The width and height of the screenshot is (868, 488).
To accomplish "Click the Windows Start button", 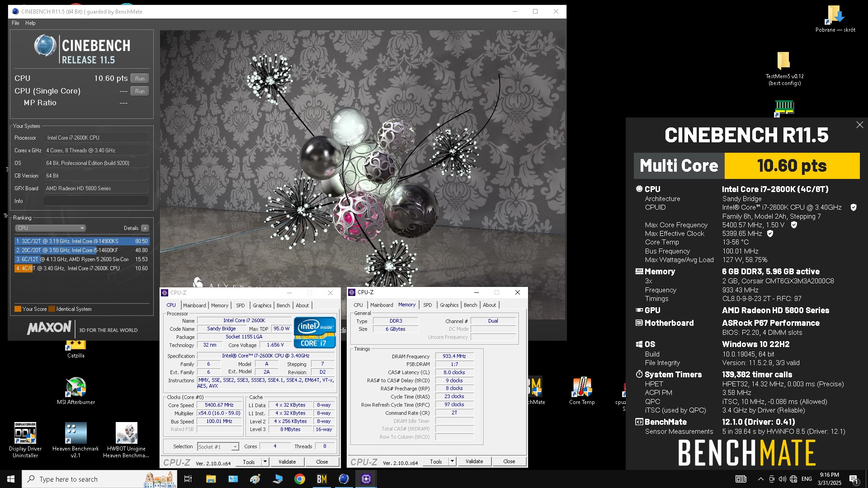I will (11, 479).
